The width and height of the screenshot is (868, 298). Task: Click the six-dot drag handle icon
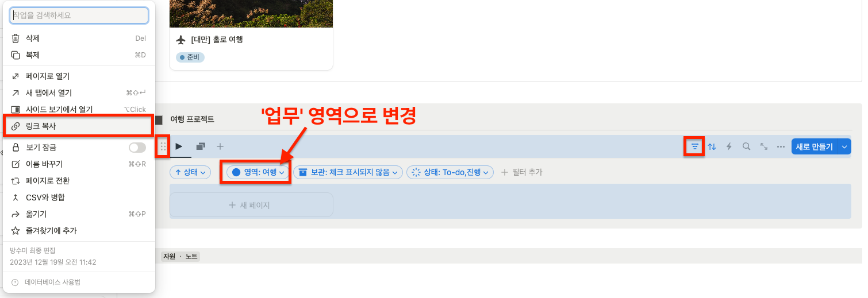[163, 146]
